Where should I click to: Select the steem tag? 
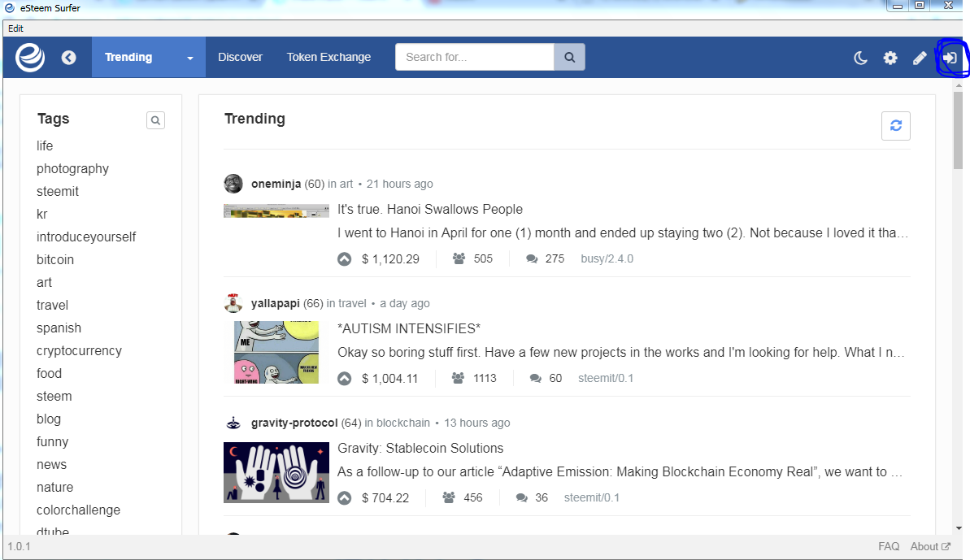[54, 396]
